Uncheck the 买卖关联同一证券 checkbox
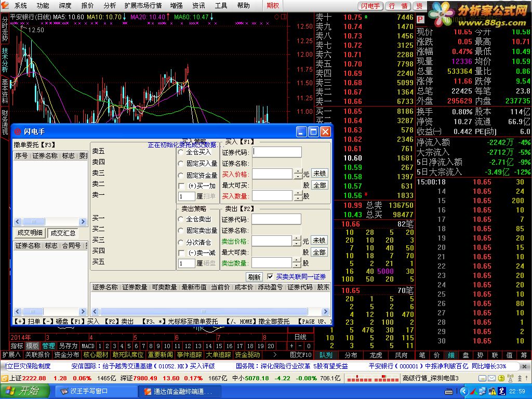This screenshot has width=532, height=399. click(x=270, y=276)
